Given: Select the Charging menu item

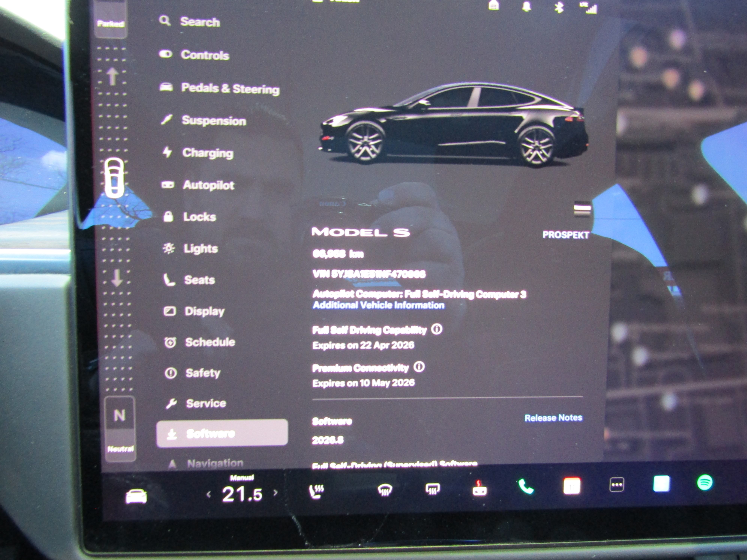Looking at the screenshot, I should (x=198, y=153).
